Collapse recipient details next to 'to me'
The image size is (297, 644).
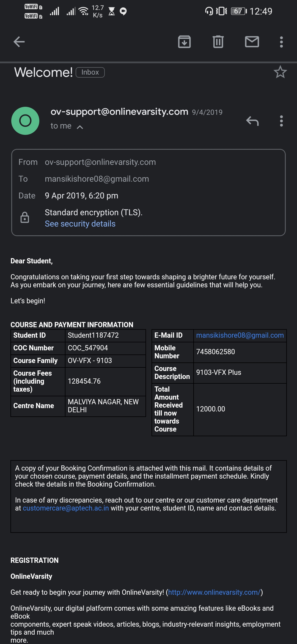[x=80, y=127]
